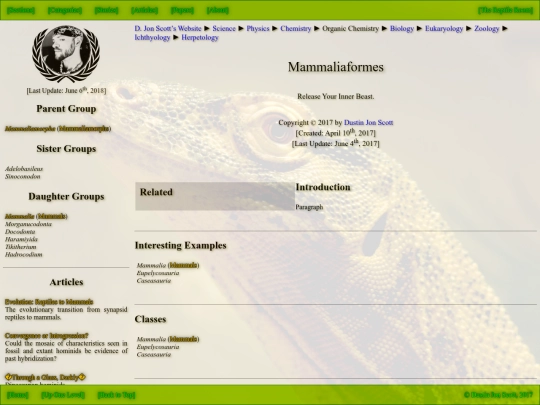
Task: Click Back to Top in the footer bar
Action: [116, 395]
